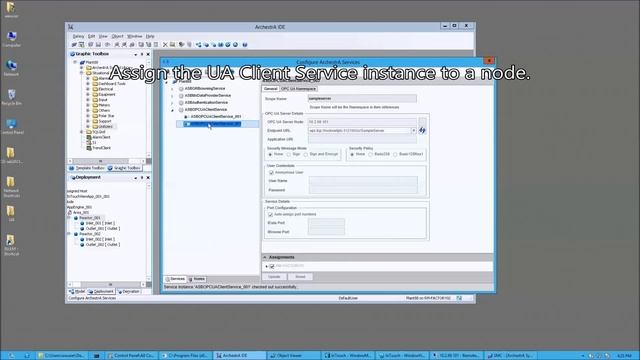
Task: Collapse the Assignments section
Action: coord(265,257)
